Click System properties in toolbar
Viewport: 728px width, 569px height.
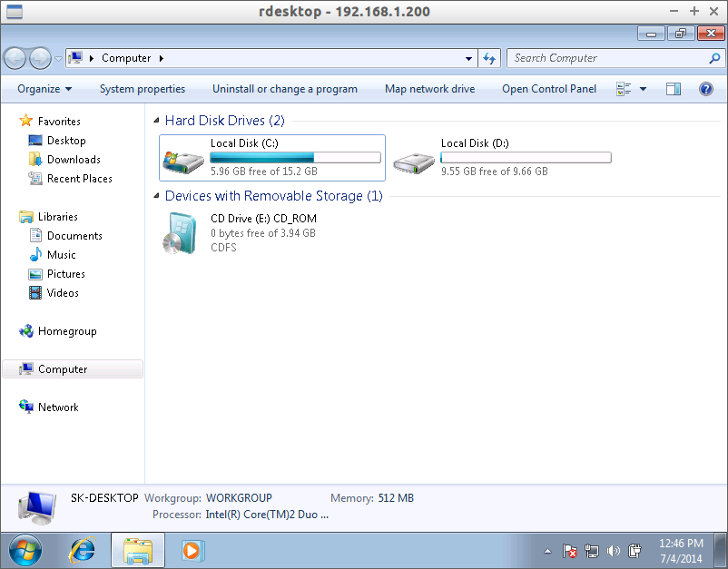pos(143,89)
